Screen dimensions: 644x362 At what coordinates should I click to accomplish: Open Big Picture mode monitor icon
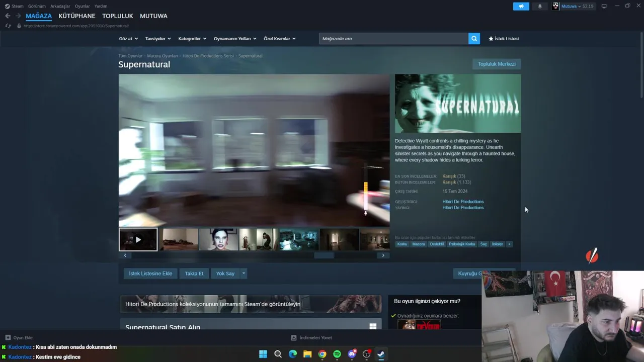pyautogui.click(x=604, y=6)
